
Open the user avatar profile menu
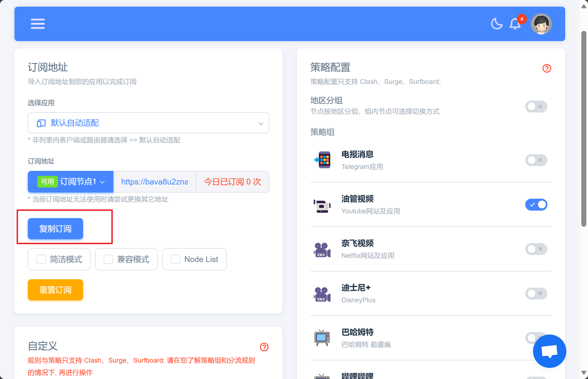pyautogui.click(x=541, y=24)
